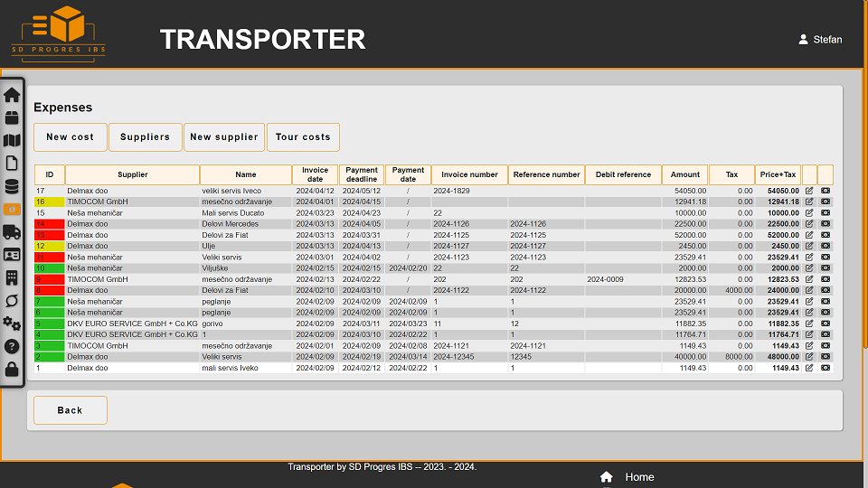Open the map icon in the sidebar
The width and height of the screenshot is (868, 488).
[x=12, y=140]
